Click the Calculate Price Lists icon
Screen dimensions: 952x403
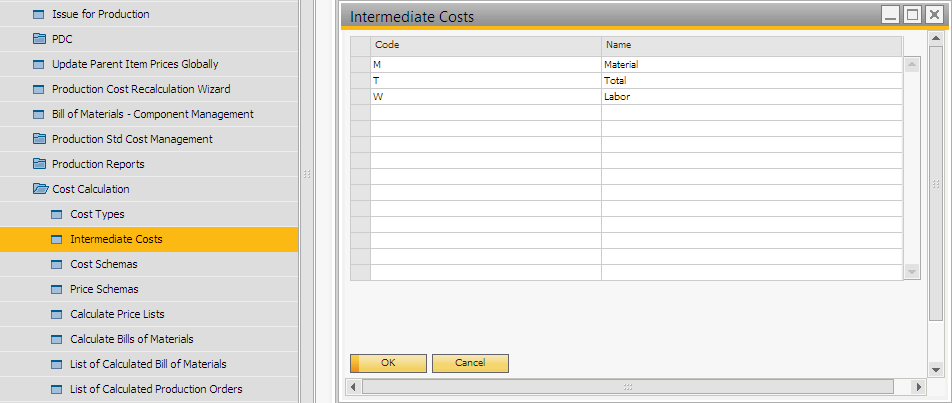58,314
